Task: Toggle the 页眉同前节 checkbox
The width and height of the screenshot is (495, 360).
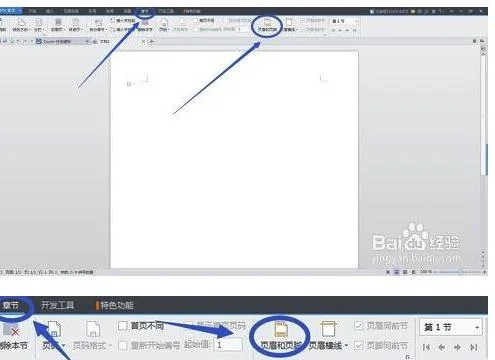Action: [x=358, y=325]
